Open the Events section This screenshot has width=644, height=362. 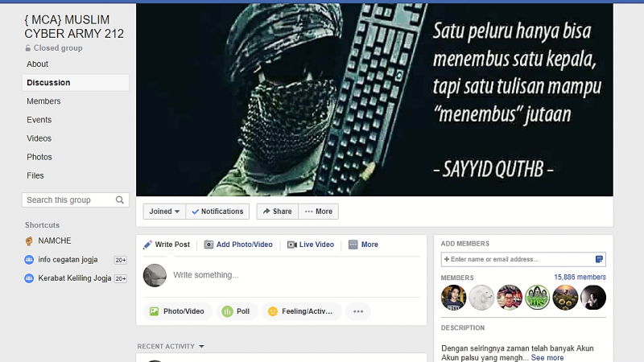[39, 120]
